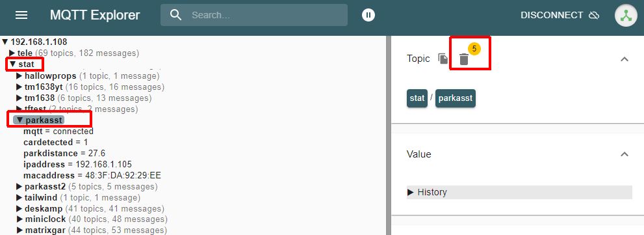
Task: Collapse the 192.168.1.108 root node
Action: 5,42
